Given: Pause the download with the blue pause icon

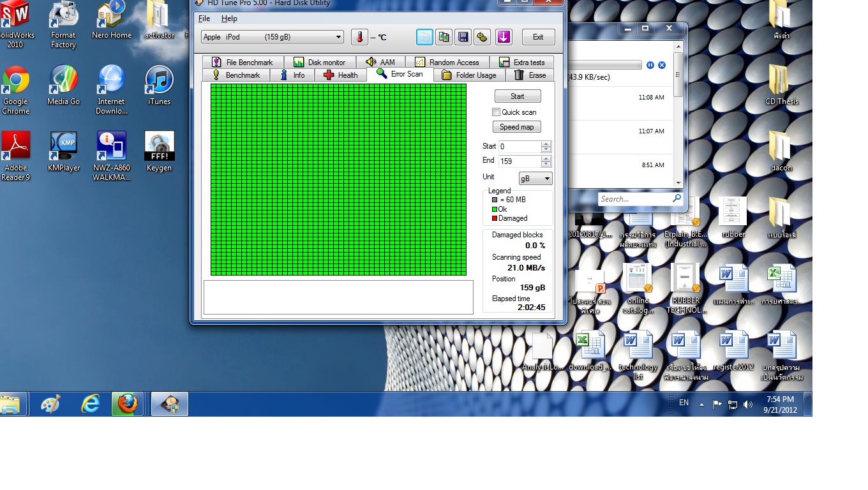Looking at the screenshot, I should click(x=650, y=65).
